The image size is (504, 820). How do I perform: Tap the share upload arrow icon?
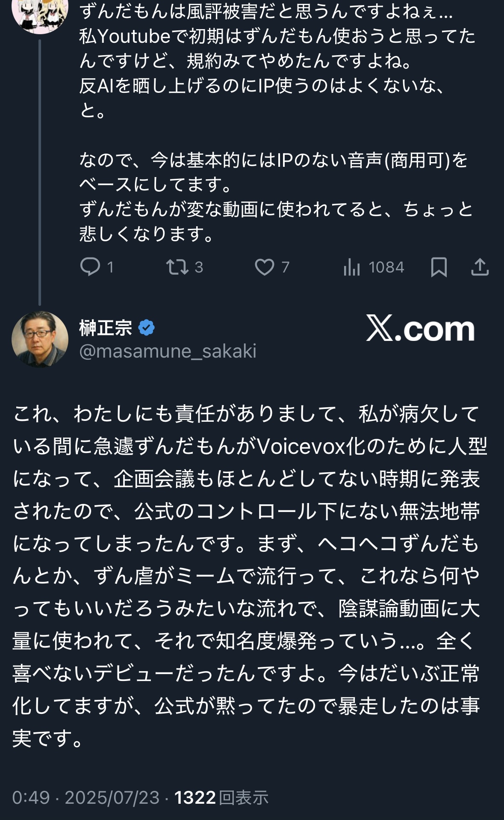point(480,267)
